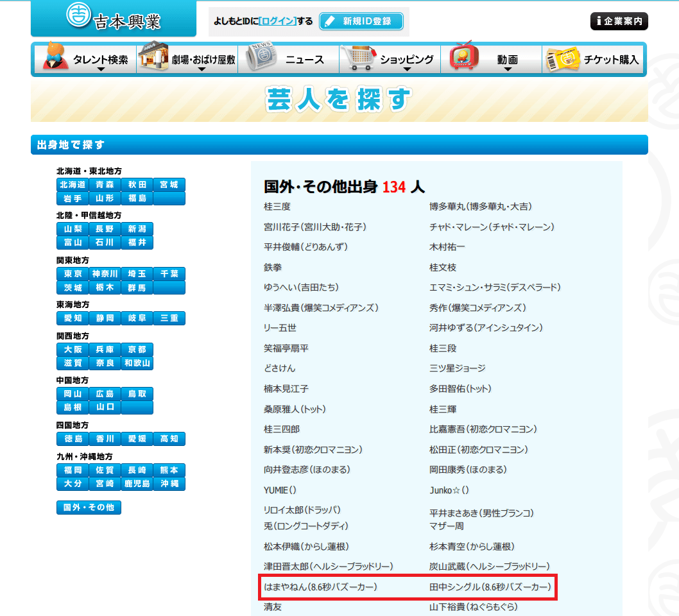
Task: Open the タレント検索 menu
Action: [x=85, y=59]
